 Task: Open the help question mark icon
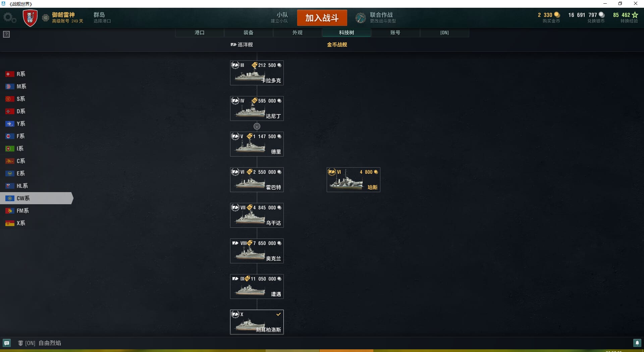click(6, 34)
